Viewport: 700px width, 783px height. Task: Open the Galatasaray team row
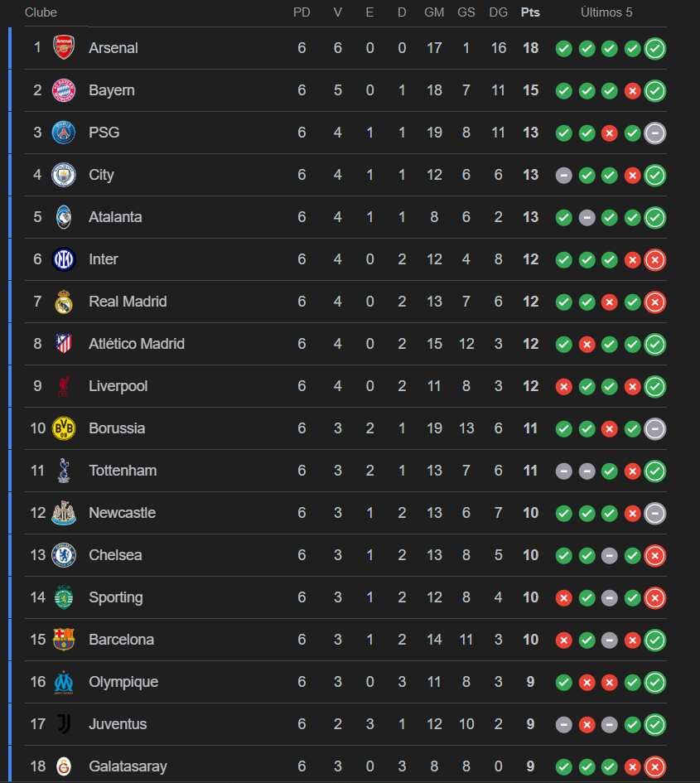(345, 766)
